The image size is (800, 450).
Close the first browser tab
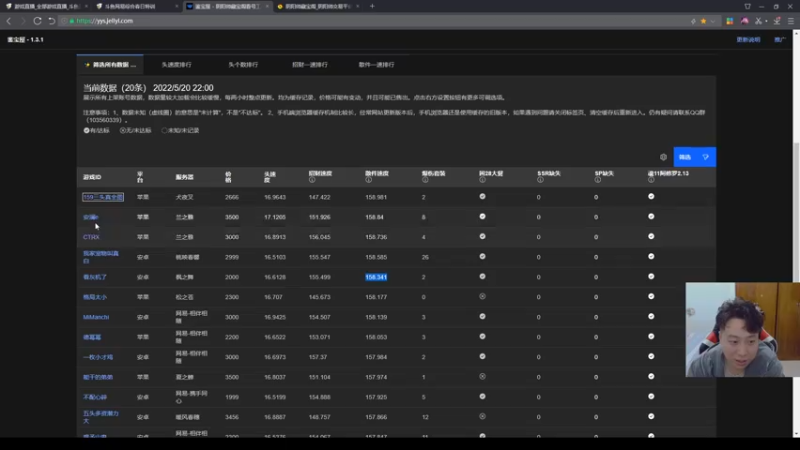[86, 6]
